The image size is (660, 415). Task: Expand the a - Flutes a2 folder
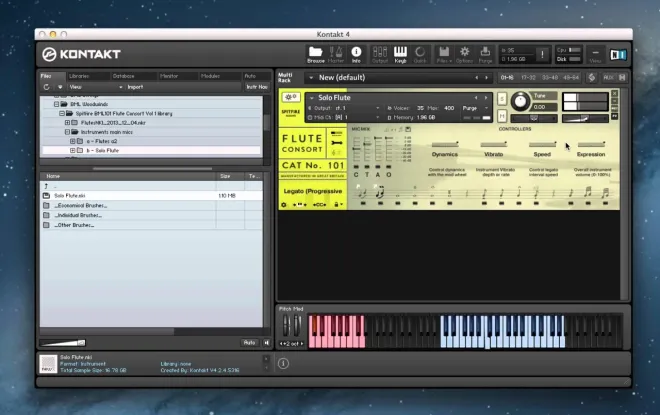coord(72,141)
